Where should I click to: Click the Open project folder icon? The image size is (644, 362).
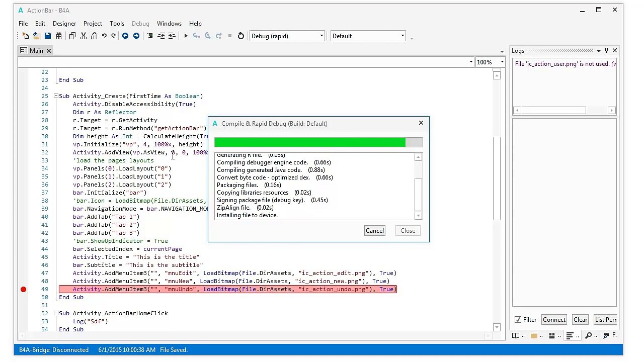(37, 36)
